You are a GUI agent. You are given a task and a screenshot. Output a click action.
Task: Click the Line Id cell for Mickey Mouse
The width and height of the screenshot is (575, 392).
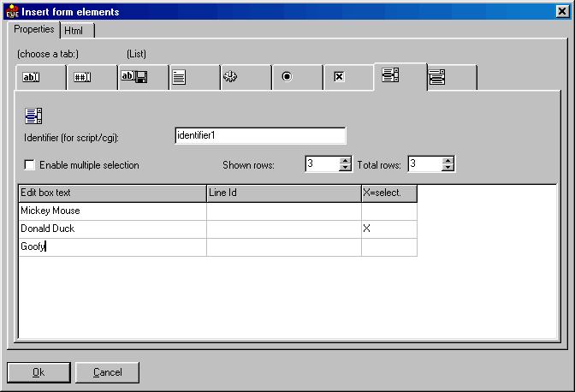click(x=283, y=211)
